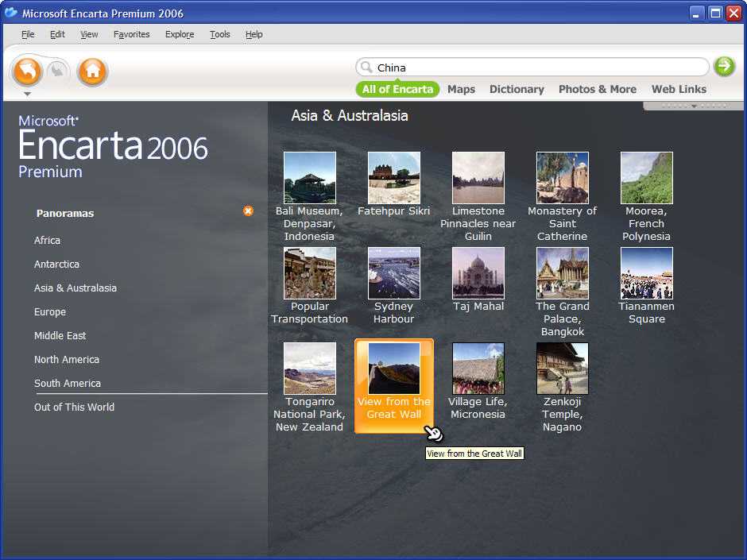The image size is (747, 560).
Task: Open the Tools menu
Action: [x=219, y=34]
